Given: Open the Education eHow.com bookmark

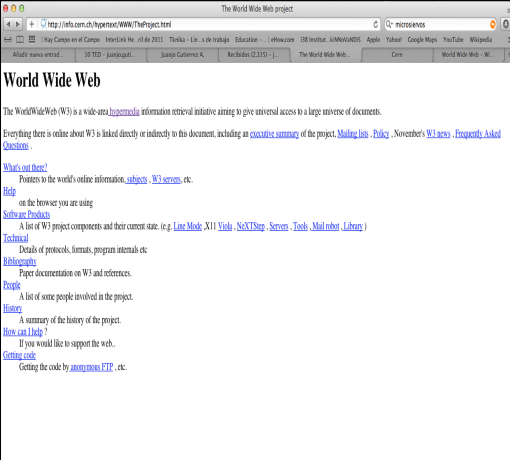Looking at the screenshot, I should coord(265,40).
